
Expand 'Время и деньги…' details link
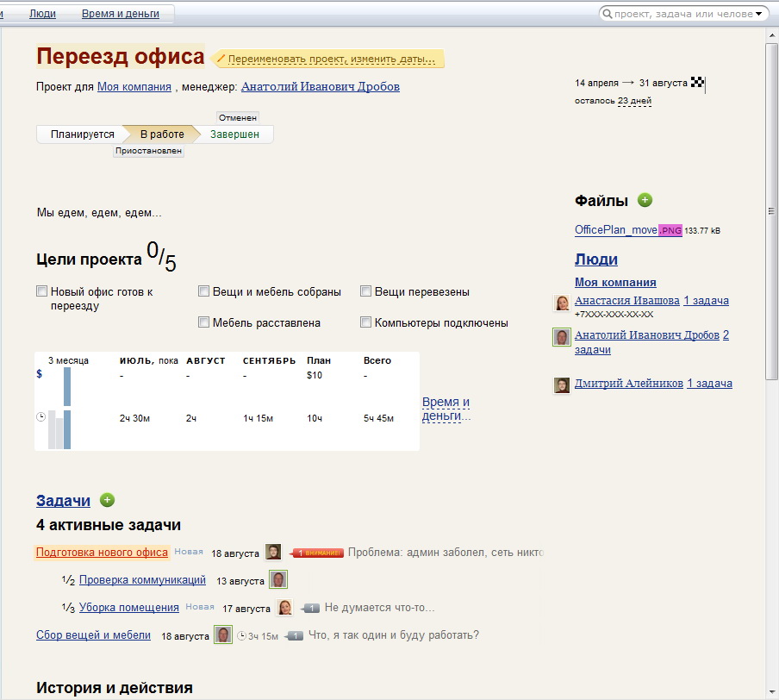446,409
